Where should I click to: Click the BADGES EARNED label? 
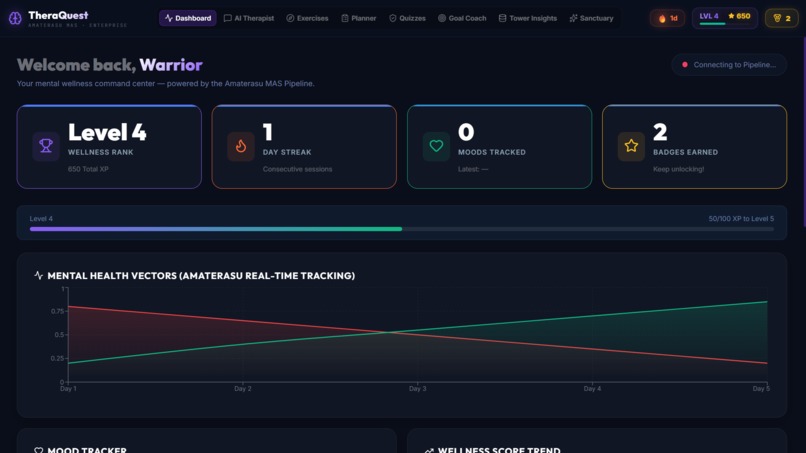[x=685, y=152]
